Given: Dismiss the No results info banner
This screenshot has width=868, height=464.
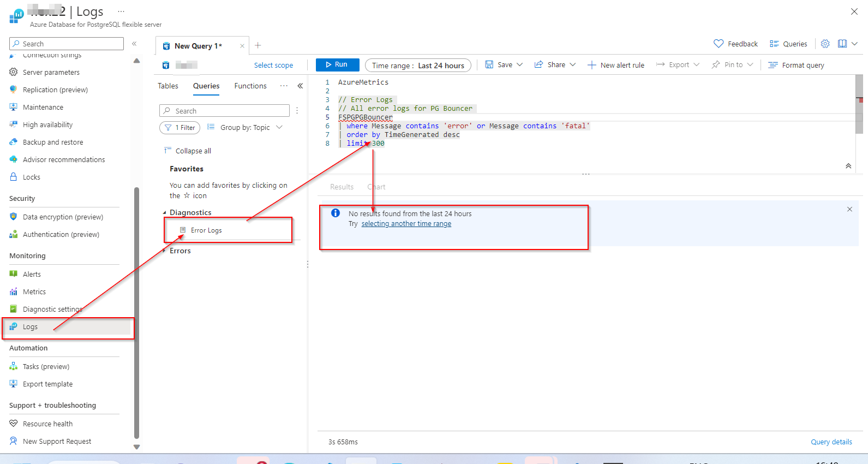Looking at the screenshot, I should point(849,209).
